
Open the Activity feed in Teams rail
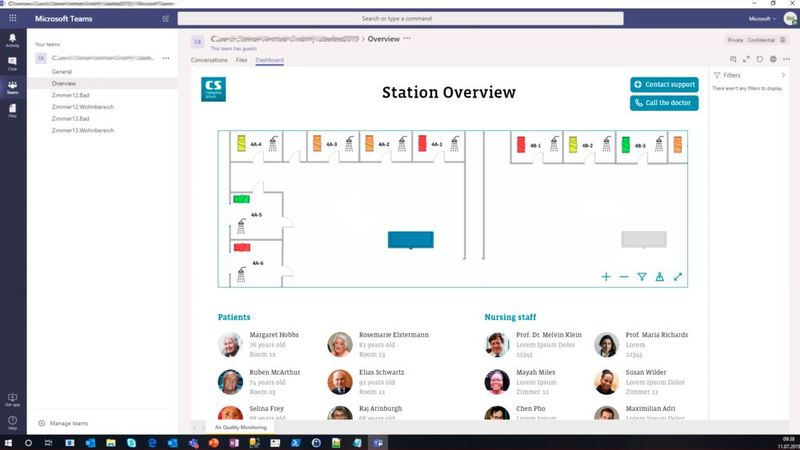(12, 40)
